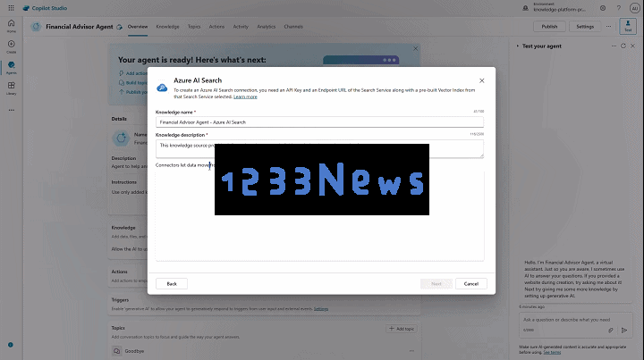Image resolution: width=644 pixels, height=360 pixels.
Task: Open test panel more options ellipsis
Action: [614, 46]
